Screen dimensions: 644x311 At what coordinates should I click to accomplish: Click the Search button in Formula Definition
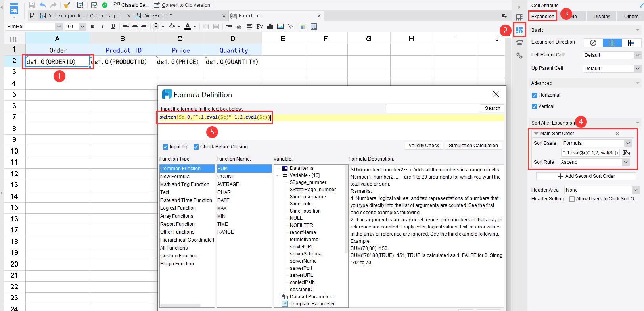(x=493, y=108)
